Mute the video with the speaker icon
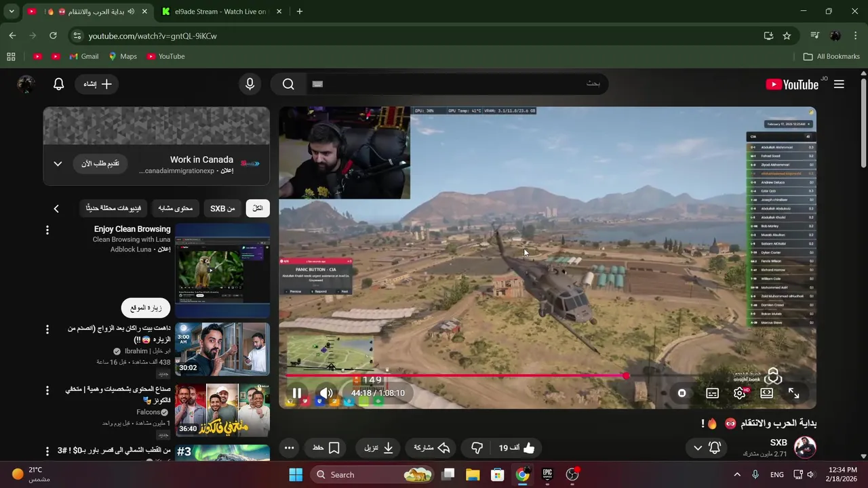 [x=327, y=393]
